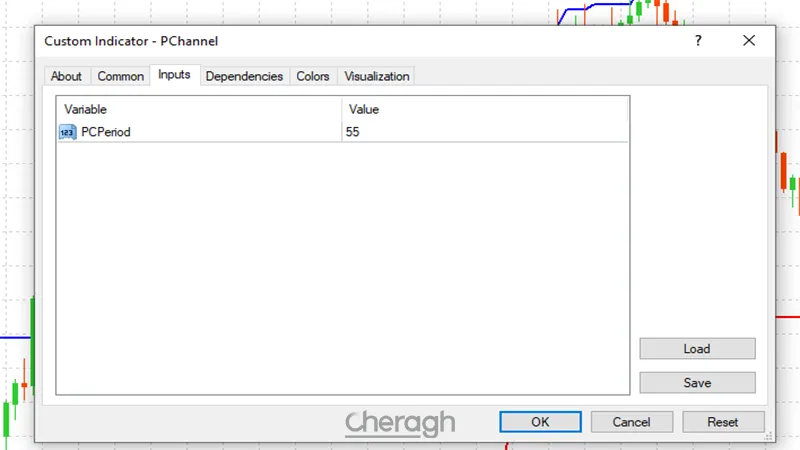The width and height of the screenshot is (800, 450).
Task: Go to the Dependencies tab
Action: pos(245,76)
